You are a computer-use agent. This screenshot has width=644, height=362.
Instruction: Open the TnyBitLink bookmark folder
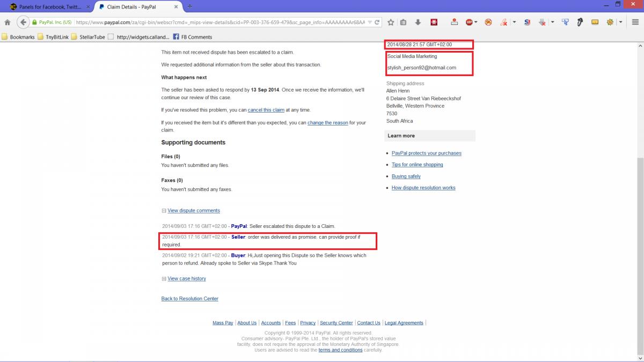pyautogui.click(x=53, y=37)
